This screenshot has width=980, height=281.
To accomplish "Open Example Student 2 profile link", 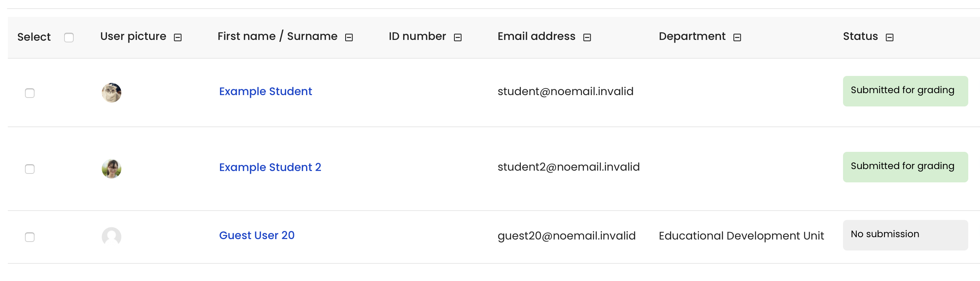I will [270, 167].
